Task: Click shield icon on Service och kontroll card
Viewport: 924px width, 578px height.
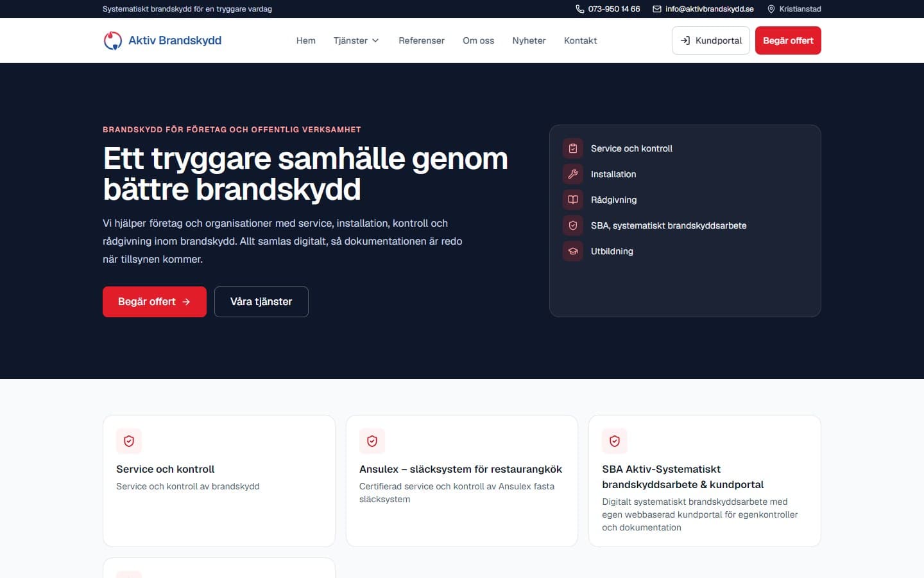Action: 129,441
